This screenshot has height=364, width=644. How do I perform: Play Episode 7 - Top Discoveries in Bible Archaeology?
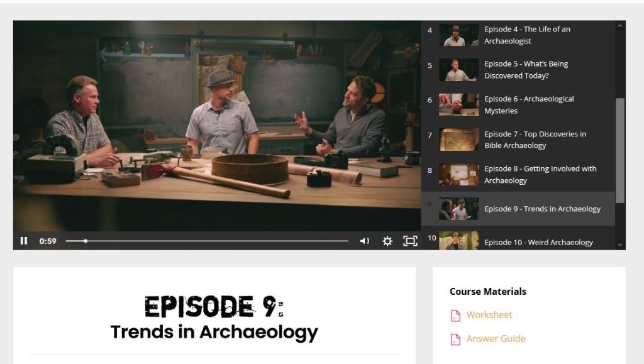pos(535,140)
